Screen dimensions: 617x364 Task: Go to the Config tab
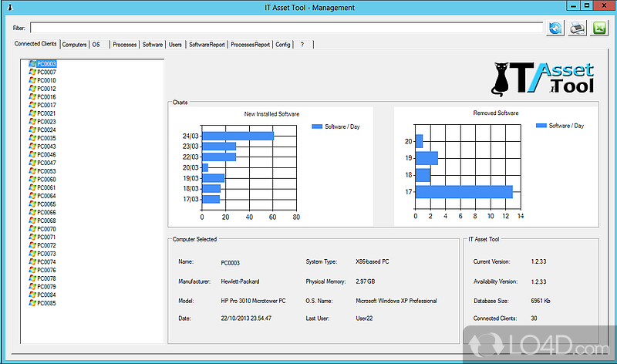click(x=283, y=45)
